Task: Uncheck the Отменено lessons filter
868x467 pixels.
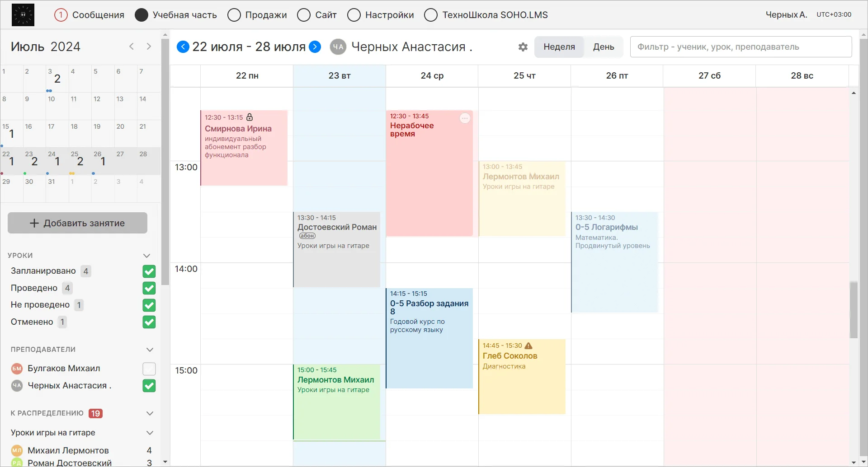Action: pos(149,322)
